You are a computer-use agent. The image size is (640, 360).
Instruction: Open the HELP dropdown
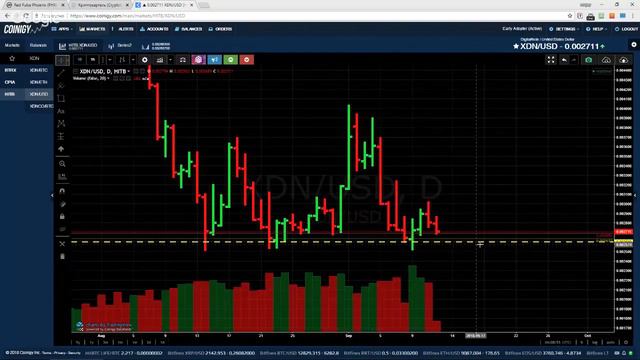596,29
